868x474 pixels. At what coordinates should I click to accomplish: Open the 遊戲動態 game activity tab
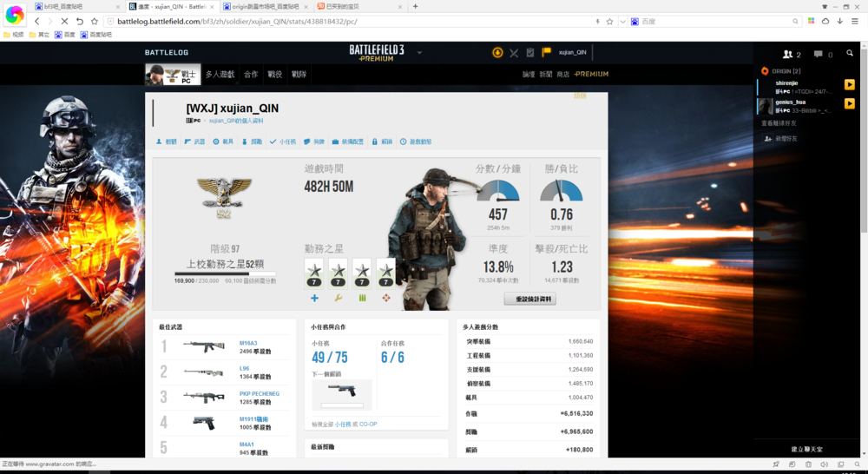coord(416,142)
